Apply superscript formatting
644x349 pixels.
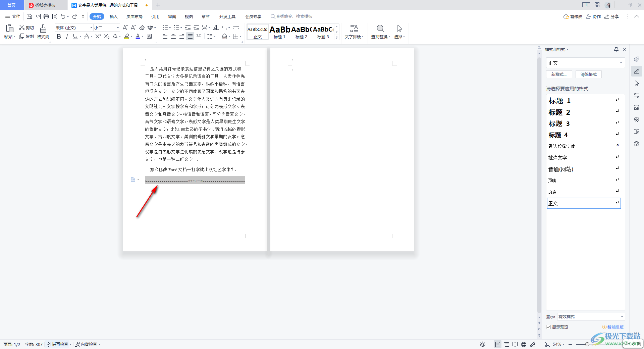(x=98, y=36)
